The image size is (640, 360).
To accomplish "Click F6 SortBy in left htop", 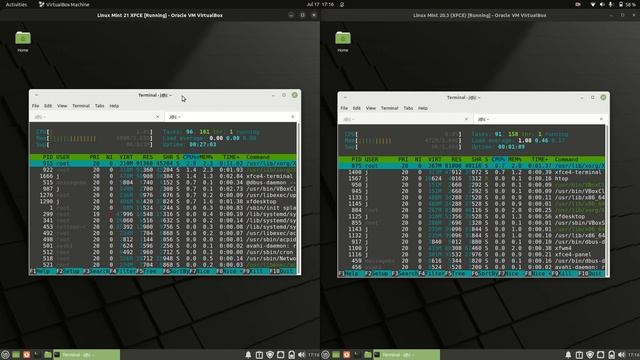I will tap(175, 271).
